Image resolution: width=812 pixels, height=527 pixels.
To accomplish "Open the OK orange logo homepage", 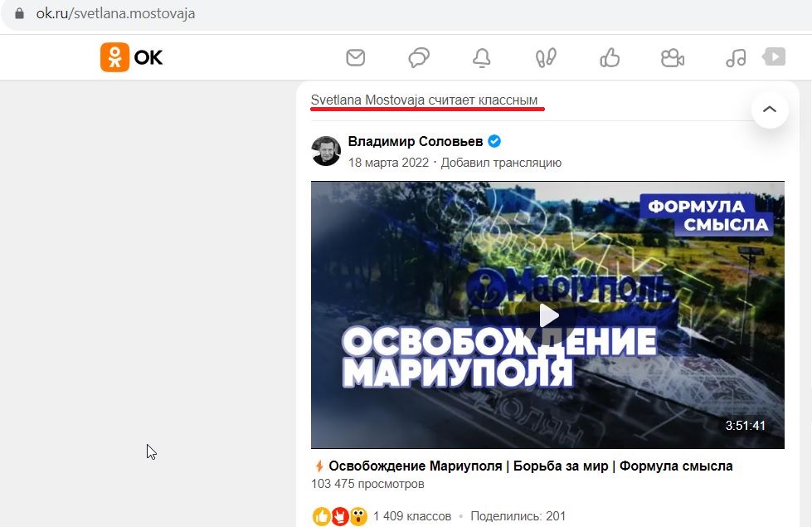I will tap(132, 57).
